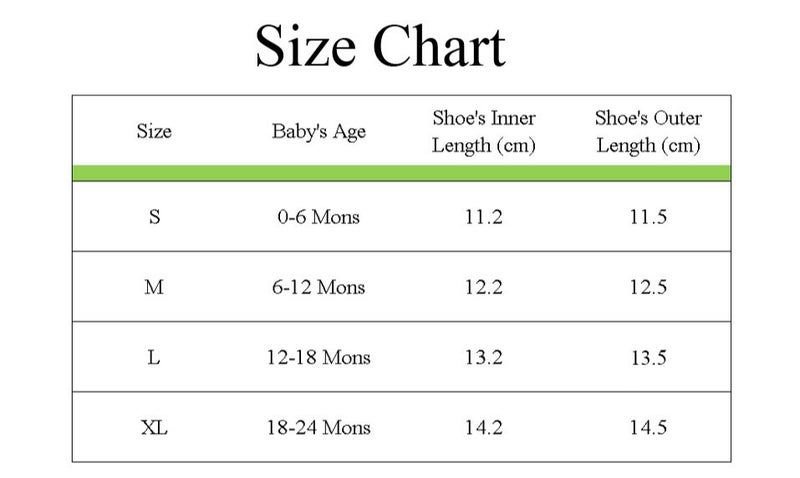Click the Baby's Age column header
Screen dimensions: 800x478
[319, 131]
